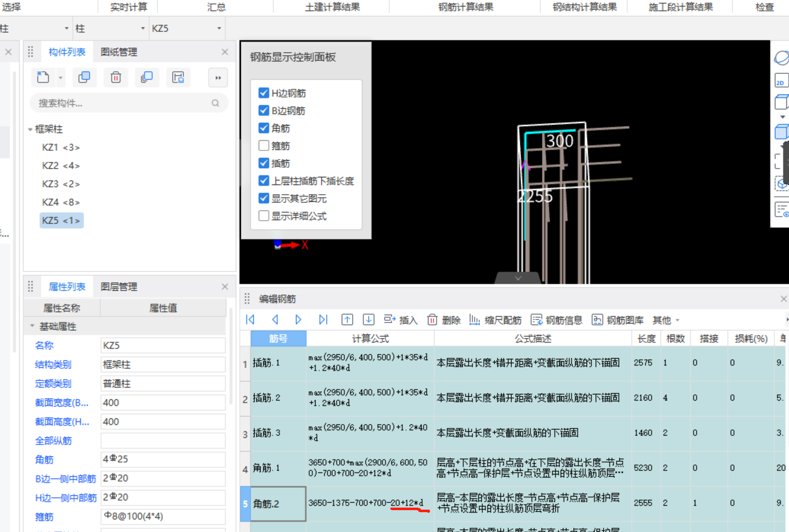Move rebar row down
Viewport: 789px width, 532px height.
(369, 320)
